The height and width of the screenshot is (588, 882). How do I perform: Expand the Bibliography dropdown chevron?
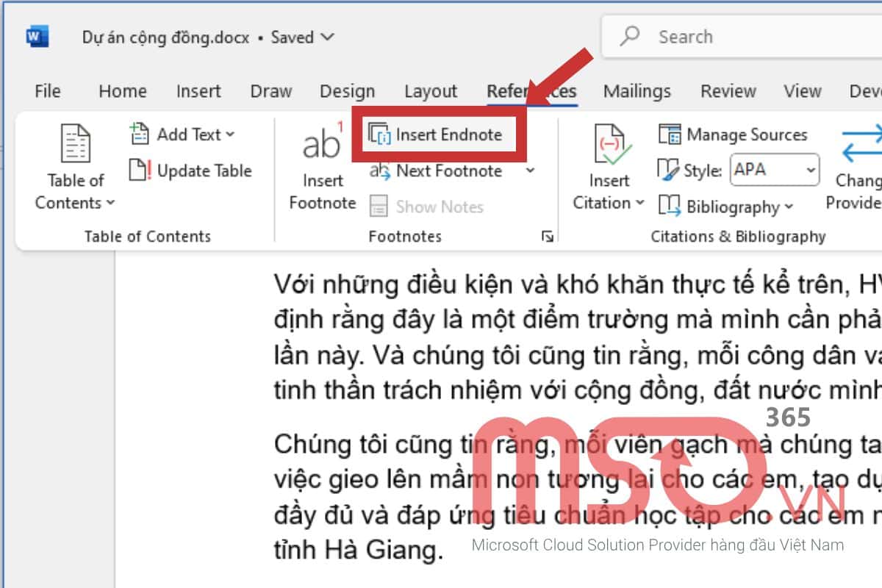pos(789,207)
